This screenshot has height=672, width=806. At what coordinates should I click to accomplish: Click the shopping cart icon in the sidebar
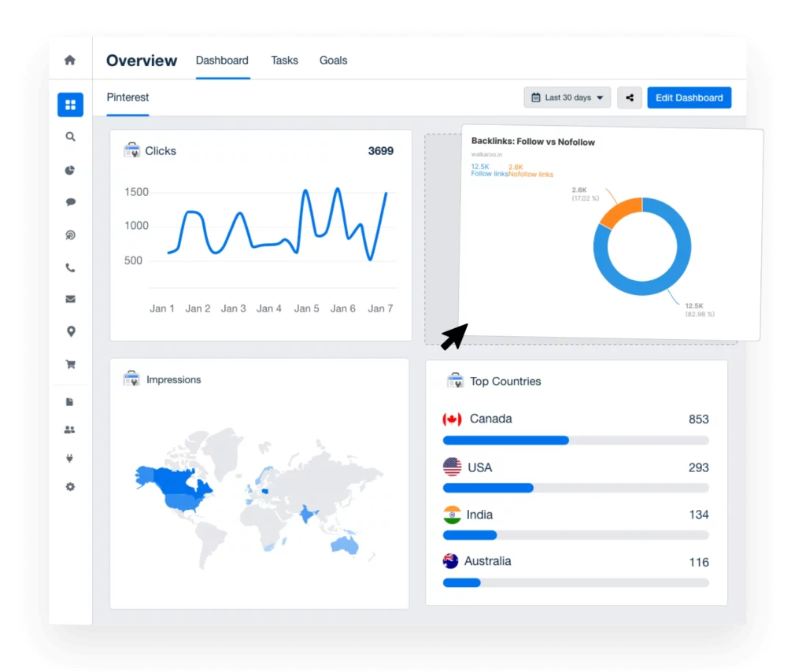pos(70,364)
